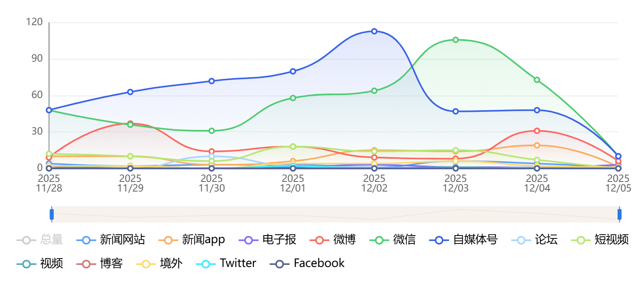Toggle 新闻app legend item
This screenshot has height=285, width=644.
(x=193, y=240)
